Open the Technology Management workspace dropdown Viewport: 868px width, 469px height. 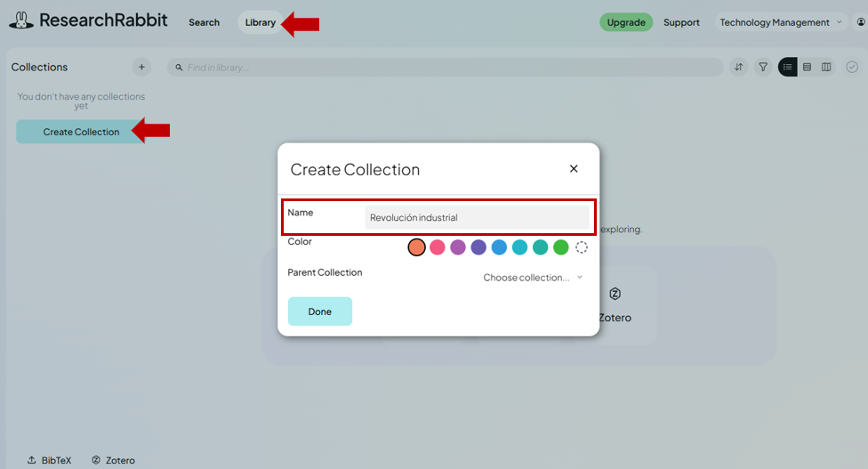pos(781,22)
